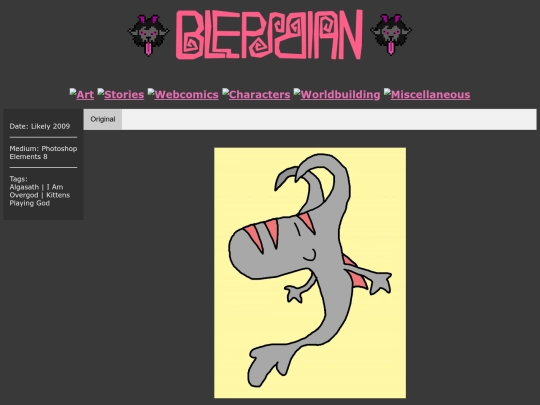Click the 'Kittens Playing God' tag
540x405 pixels.
click(40, 199)
